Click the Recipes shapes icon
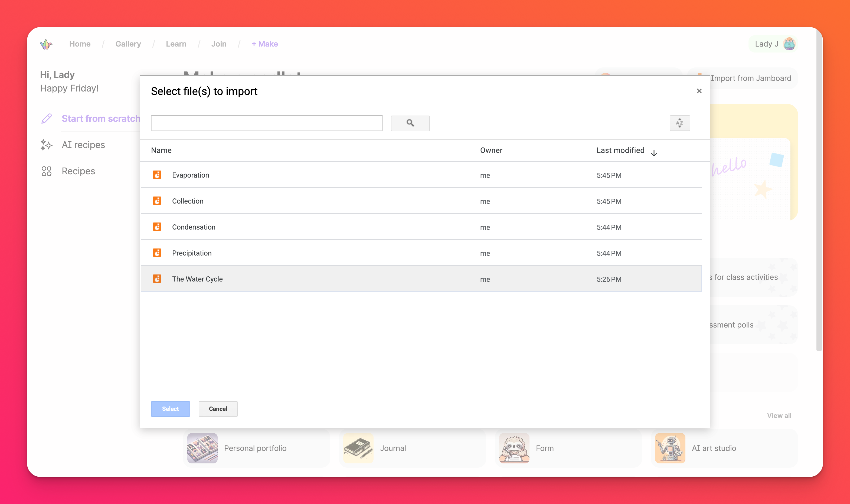The image size is (850, 504). [47, 171]
